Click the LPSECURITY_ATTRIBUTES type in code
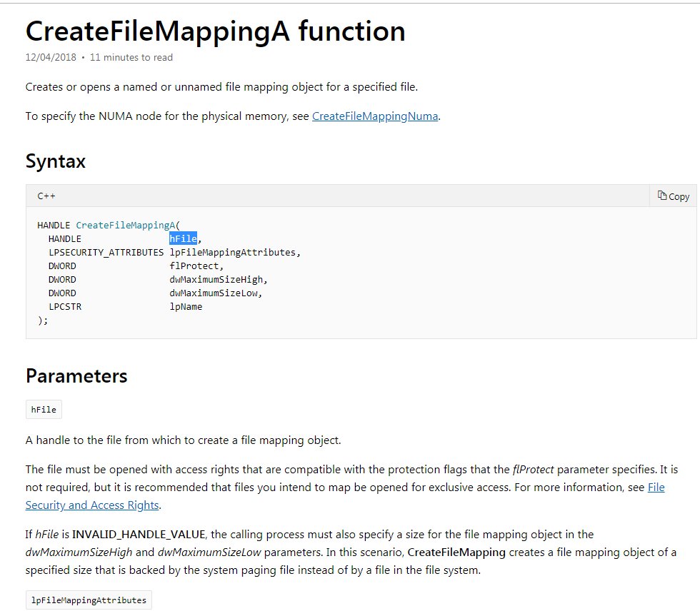 click(106, 252)
